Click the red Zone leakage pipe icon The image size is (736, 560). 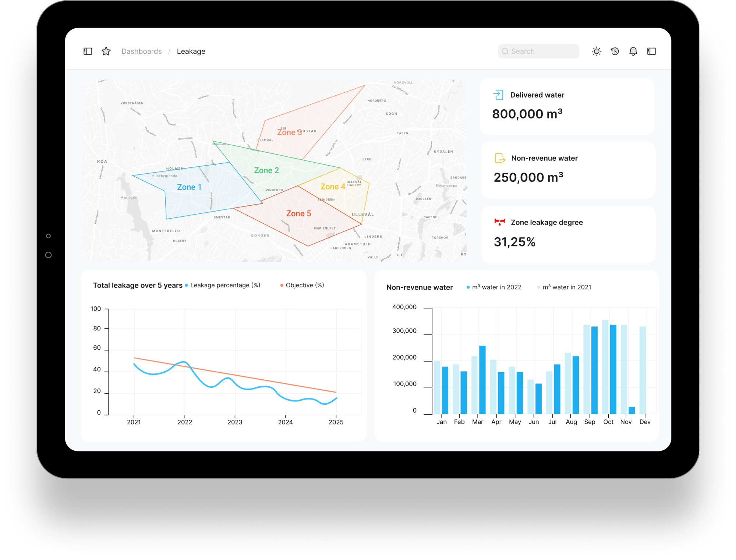click(499, 222)
